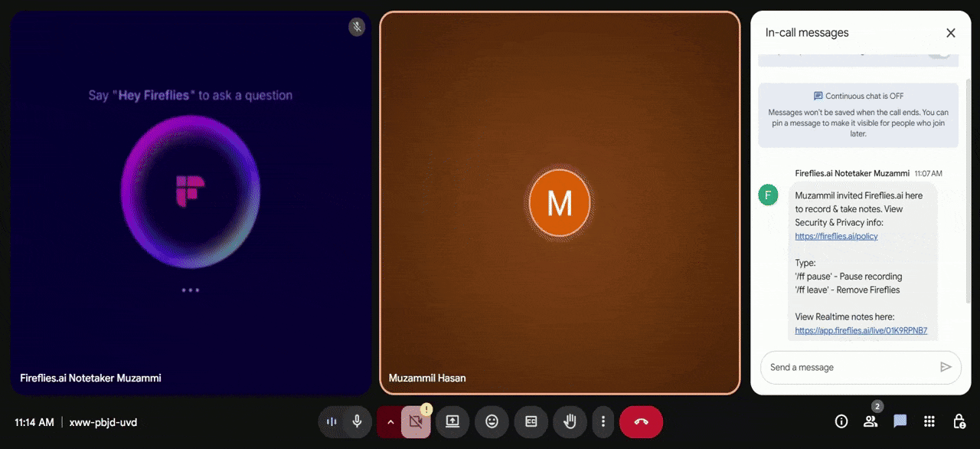Open the Google apps launcher grid
980x449 pixels.
(929, 421)
